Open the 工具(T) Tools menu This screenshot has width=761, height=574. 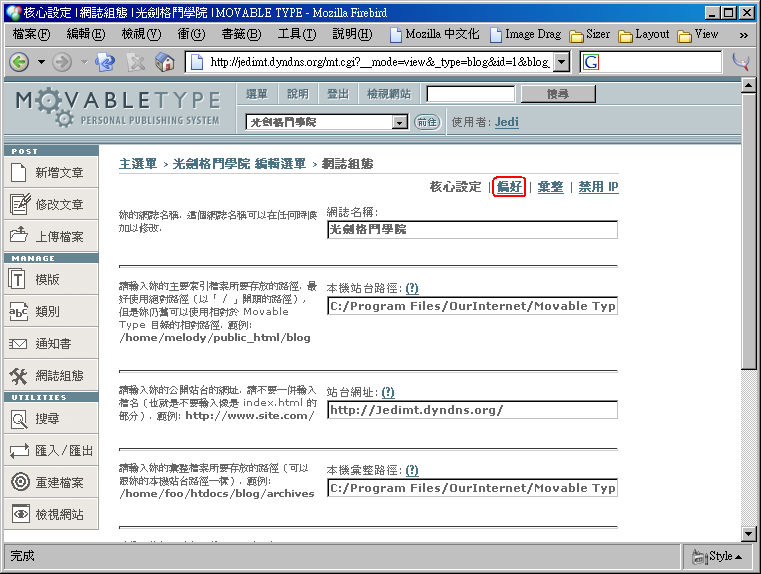[296, 34]
